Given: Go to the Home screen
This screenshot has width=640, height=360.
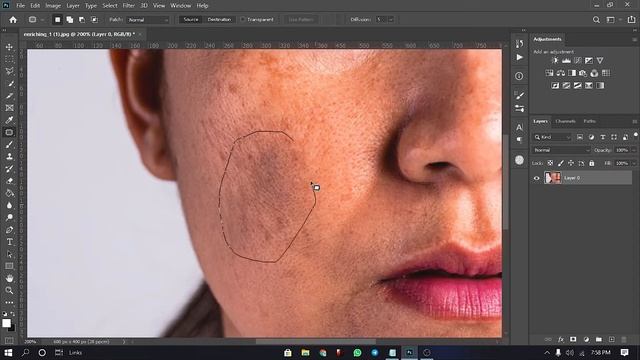Looking at the screenshot, I should pyautogui.click(x=13, y=20).
